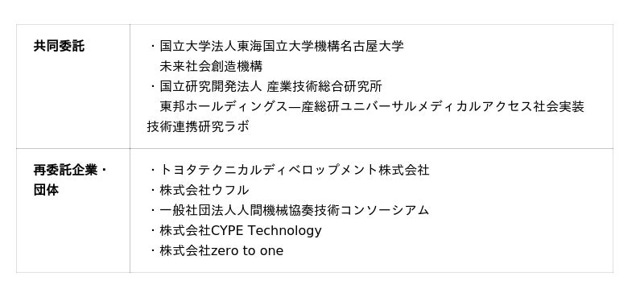Click the bullet before トヨタテクニカルディベロップメント
Image resolution: width=644 pixels, height=297 pixels.
pyautogui.click(x=153, y=170)
